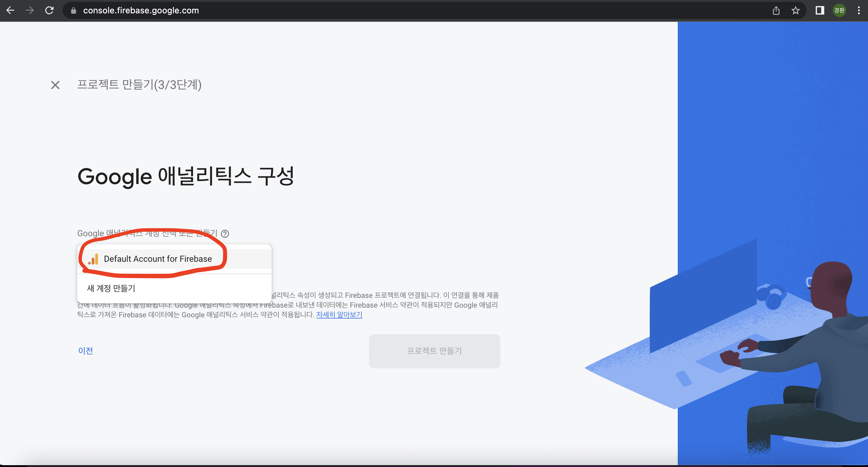Go back to the previous browser page
Screen dimensions: 868x467
tap(10, 10)
